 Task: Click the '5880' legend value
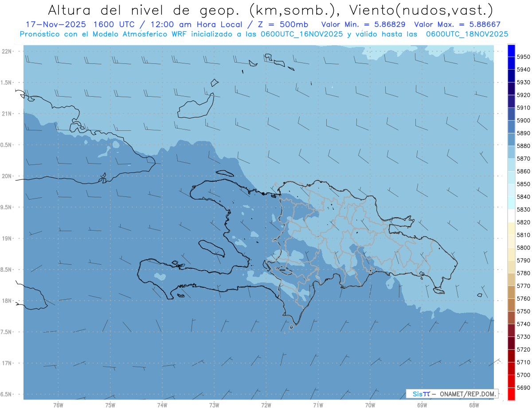(x=524, y=146)
